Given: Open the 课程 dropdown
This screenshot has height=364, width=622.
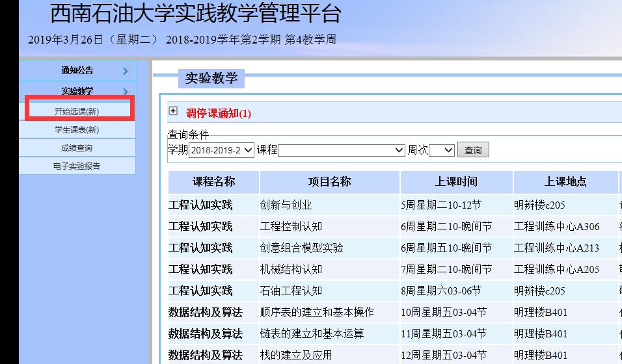Looking at the screenshot, I should point(342,150).
